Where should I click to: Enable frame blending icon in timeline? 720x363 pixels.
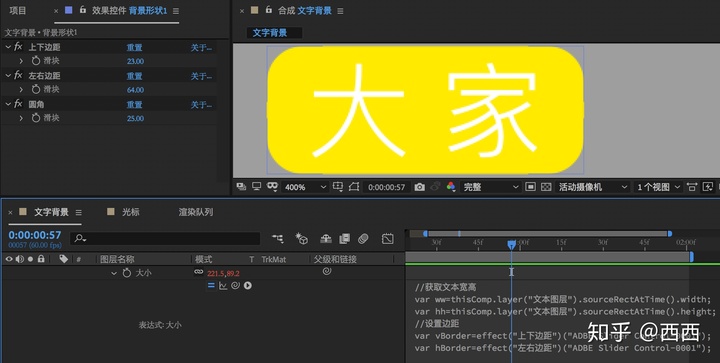(344, 238)
